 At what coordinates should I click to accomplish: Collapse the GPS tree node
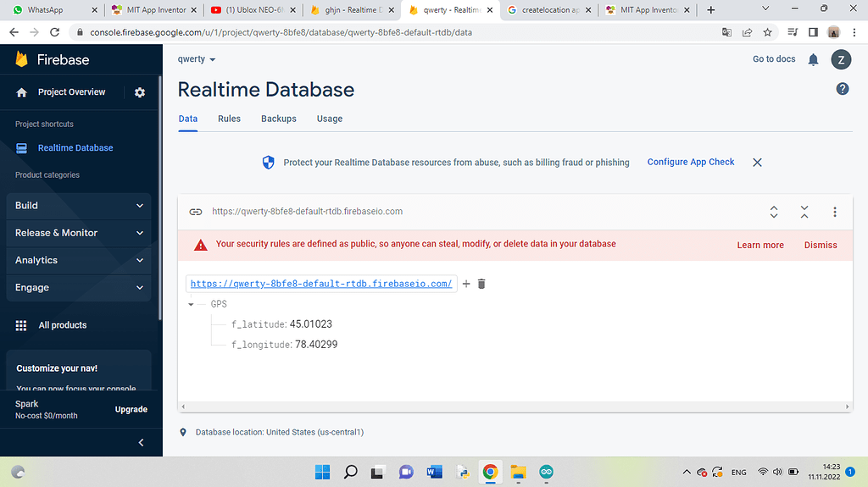pos(192,304)
